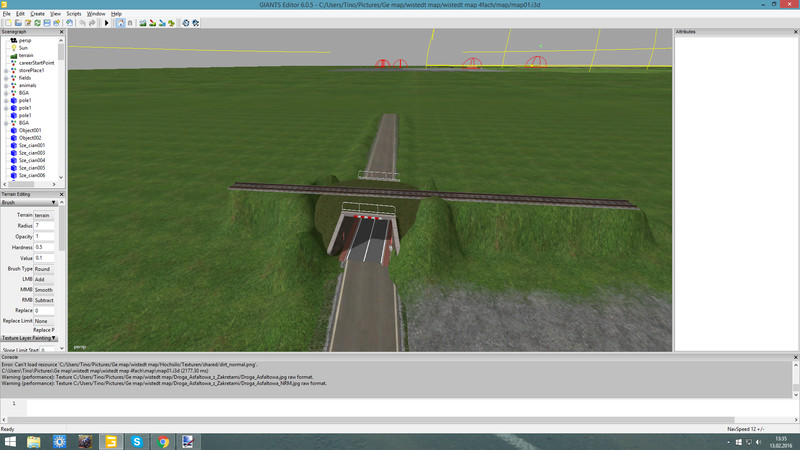800x450 pixels.
Task: Open the Scripts menu
Action: click(74, 14)
